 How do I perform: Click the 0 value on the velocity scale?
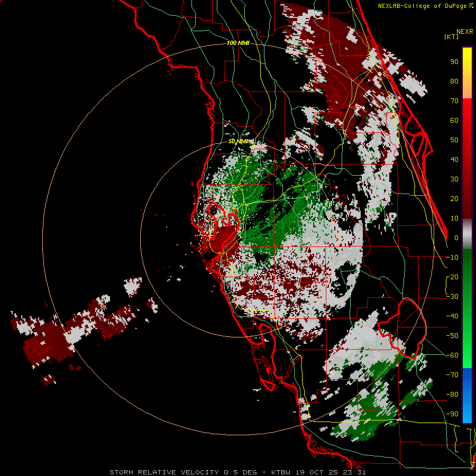click(456, 238)
